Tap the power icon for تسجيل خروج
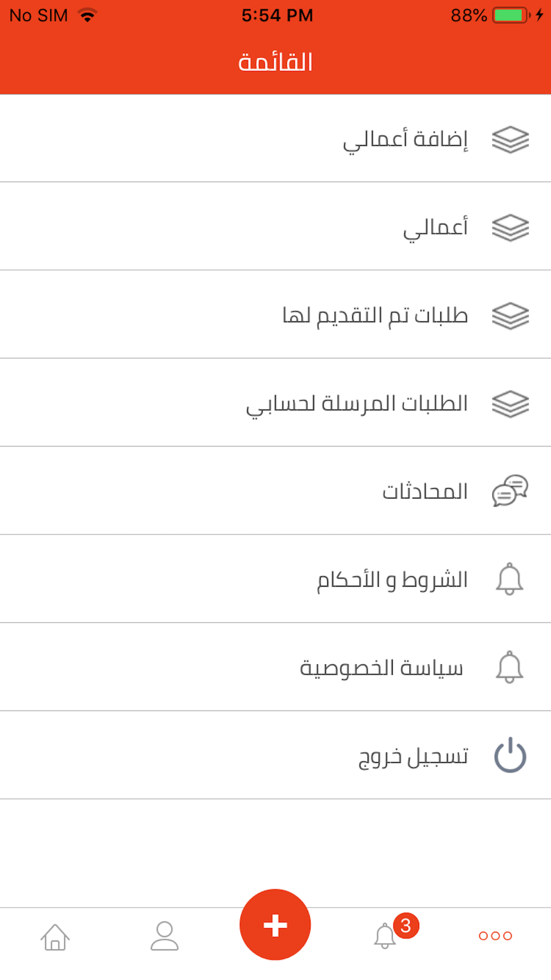This screenshot has height=980, width=551. tap(510, 755)
